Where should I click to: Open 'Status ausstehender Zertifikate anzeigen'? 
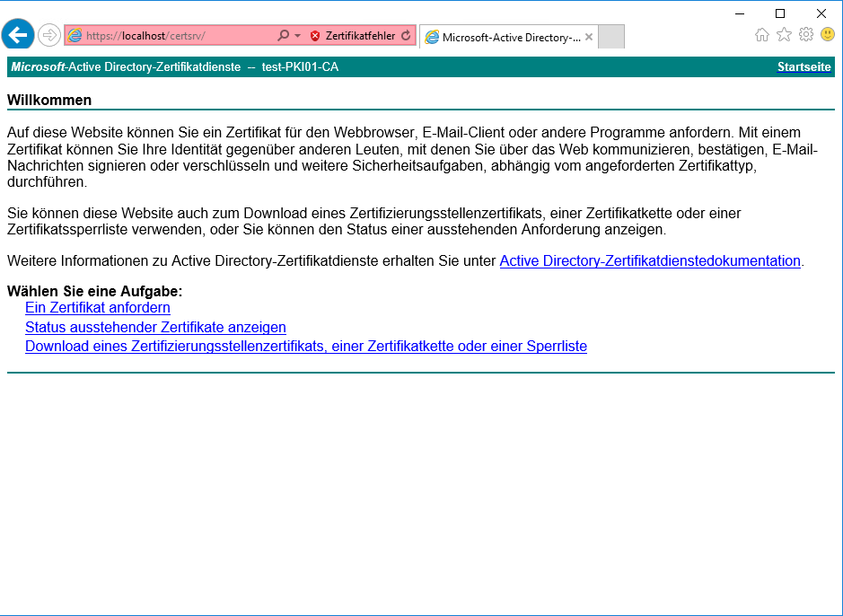pos(155,328)
